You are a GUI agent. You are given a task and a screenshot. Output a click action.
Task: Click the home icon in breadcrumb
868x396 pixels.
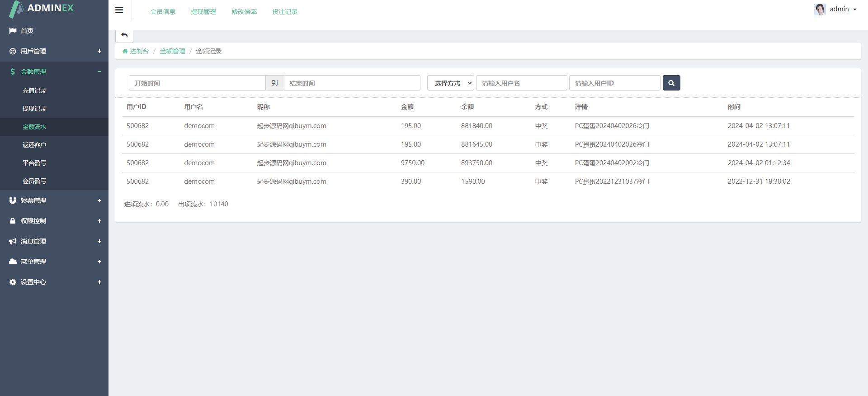coord(125,51)
